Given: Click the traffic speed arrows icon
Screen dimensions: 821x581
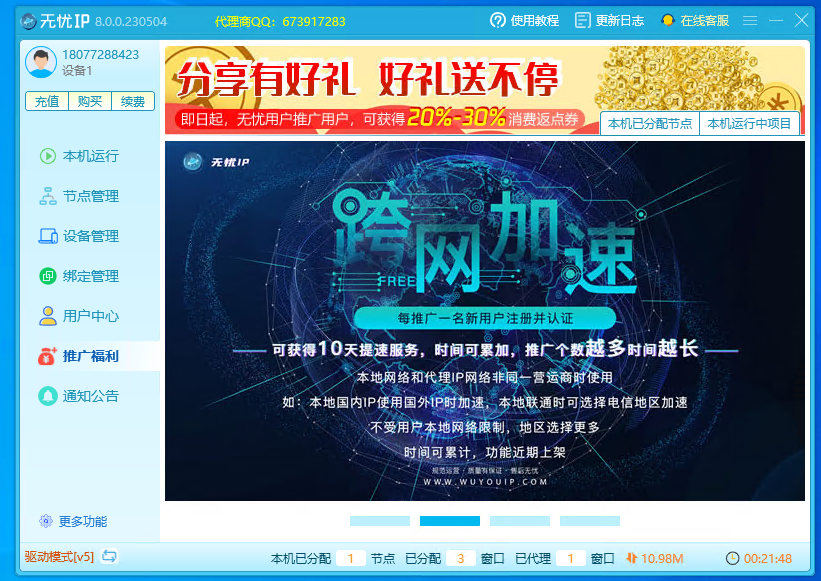Looking at the screenshot, I should [631, 558].
